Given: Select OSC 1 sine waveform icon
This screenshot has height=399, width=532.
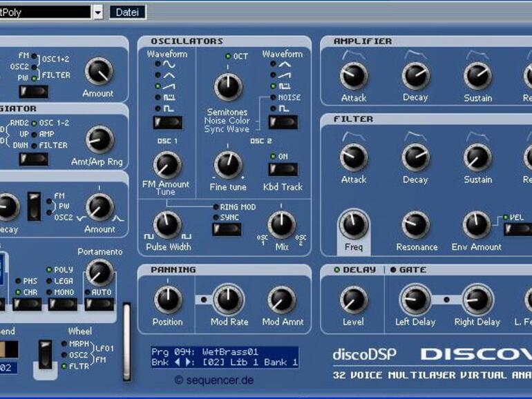Looking at the screenshot, I should tap(169, 64).
